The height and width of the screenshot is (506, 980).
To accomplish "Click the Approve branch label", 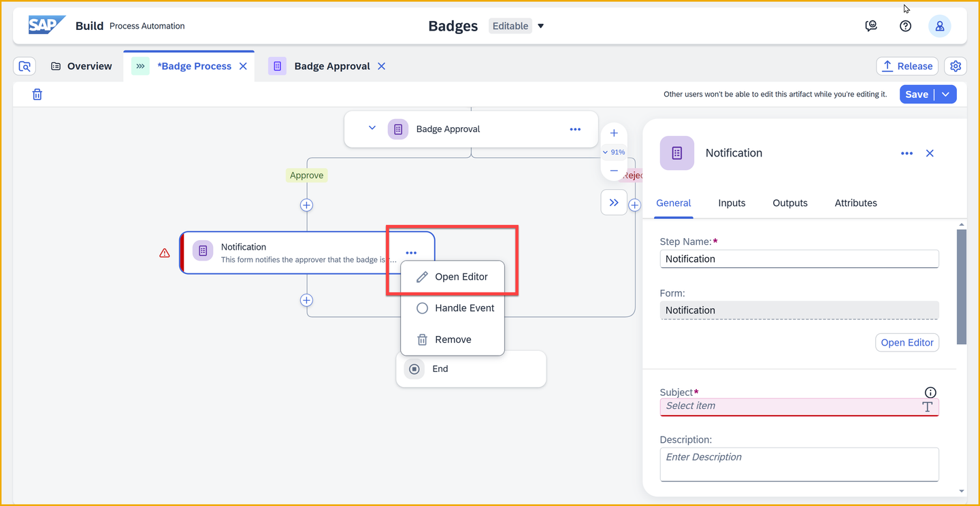I will point(307,175).
